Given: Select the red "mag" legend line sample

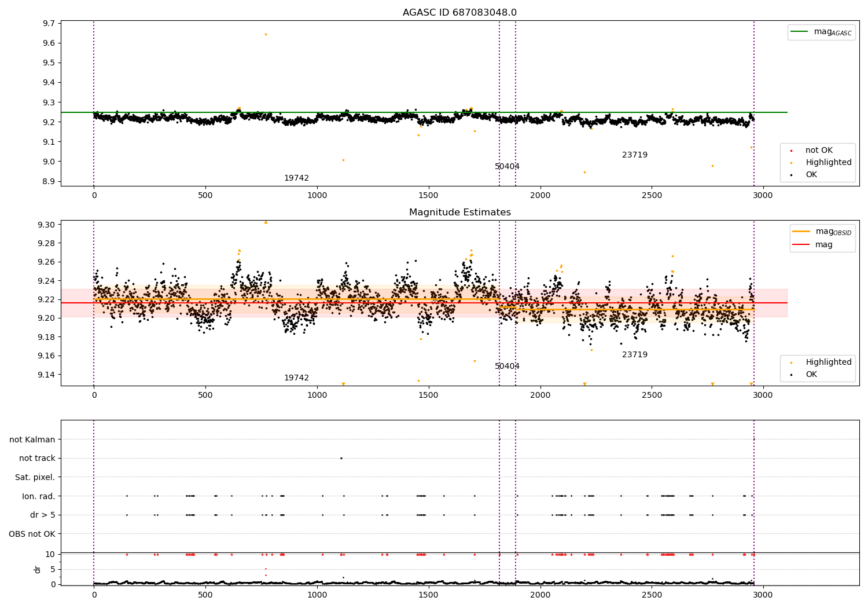Looking at the screenshot, I should click(x=801, y=244).
